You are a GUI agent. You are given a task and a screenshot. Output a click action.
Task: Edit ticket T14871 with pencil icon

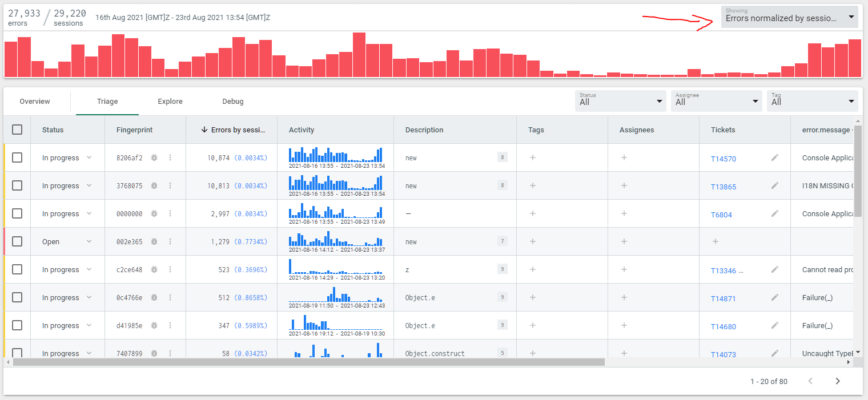774,298
